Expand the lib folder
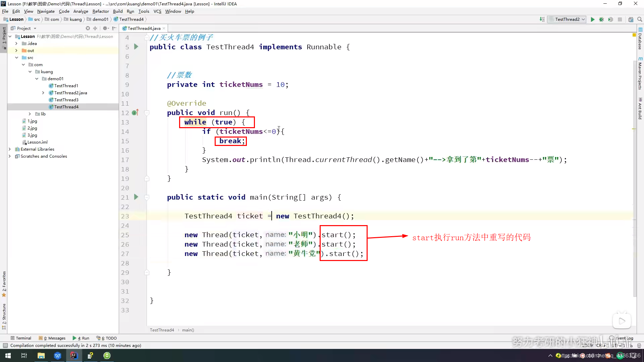Image resolution: width=644 pixels, height=362 pixels. tap(30, 114)
